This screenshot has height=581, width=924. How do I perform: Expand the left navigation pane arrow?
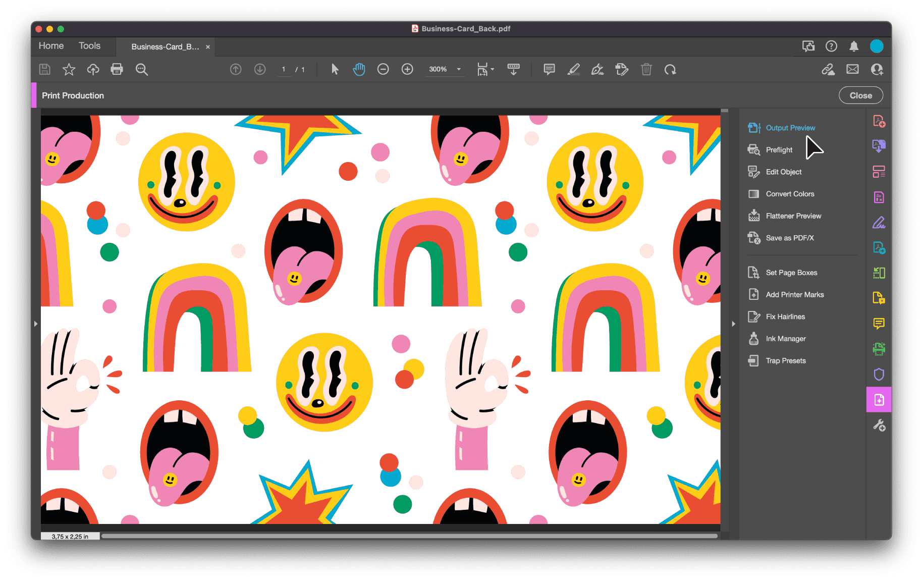click(36, 324)
